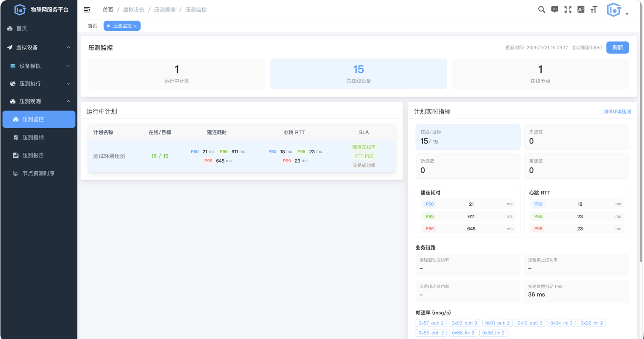Open the message chat bubble icon
644x339 pixels.
[554, 9]
